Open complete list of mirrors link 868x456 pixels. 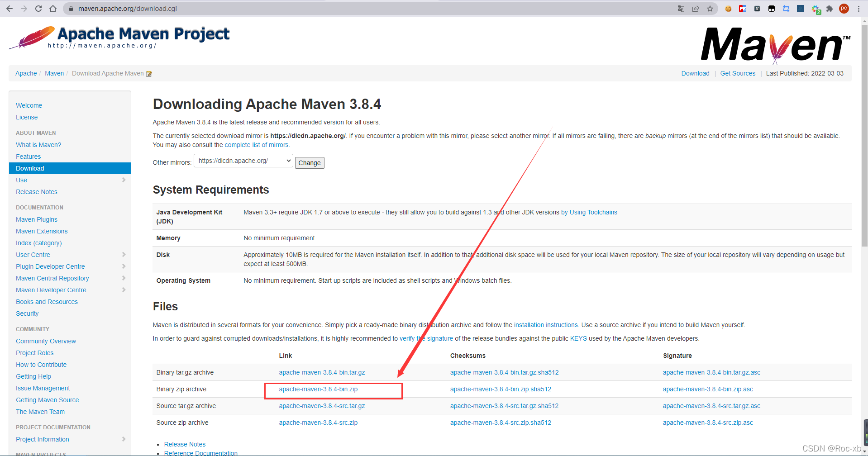(257, 145)
